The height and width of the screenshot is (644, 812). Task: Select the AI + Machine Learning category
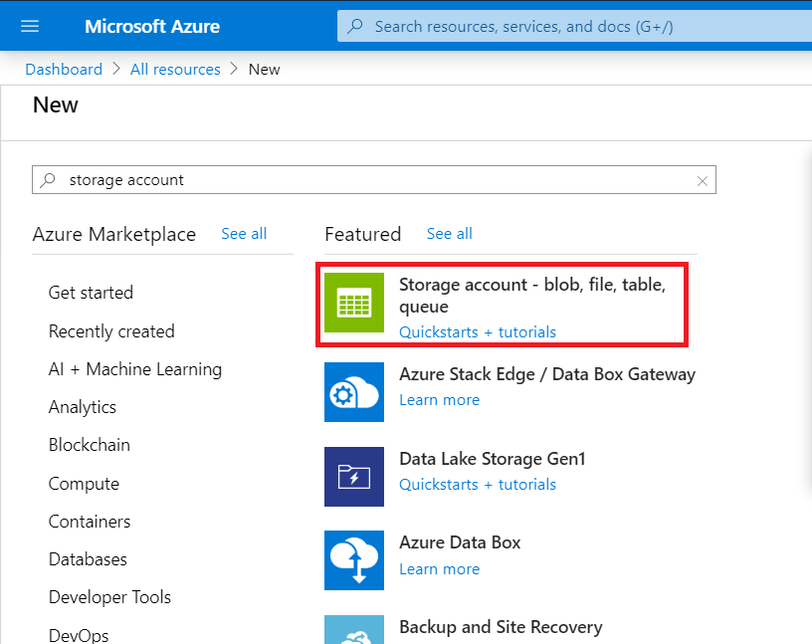[x=134, y=368]
